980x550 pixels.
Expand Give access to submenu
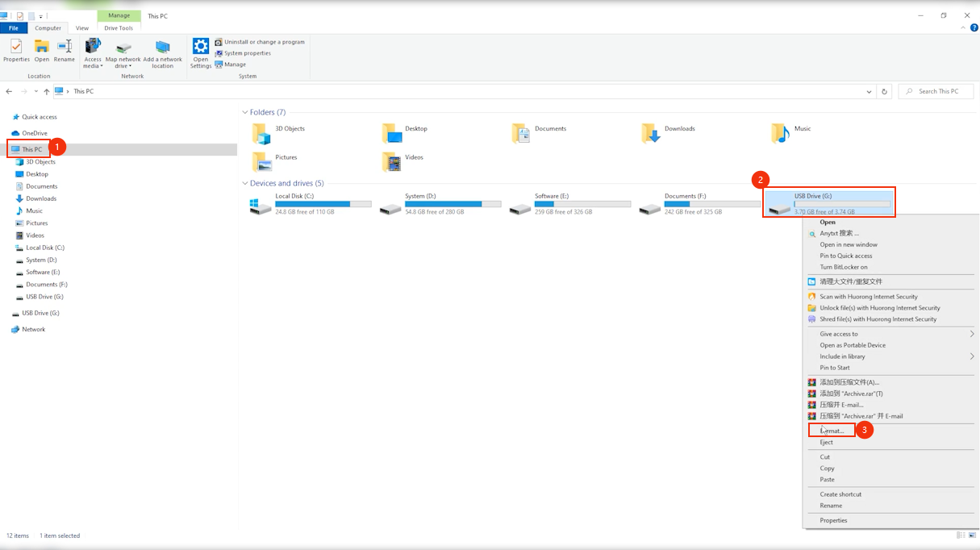[891, 334]
